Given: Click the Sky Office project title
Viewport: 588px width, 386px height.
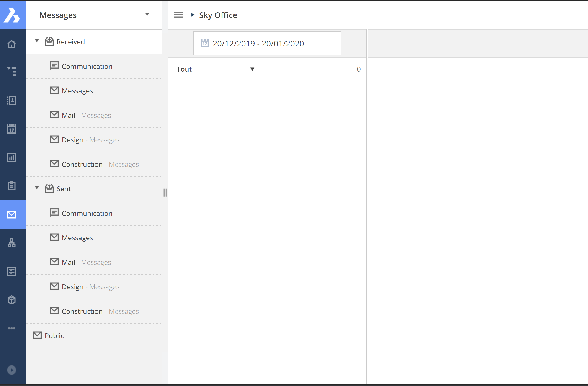Looking at the screenshot, I should click(x=218, y=15).
